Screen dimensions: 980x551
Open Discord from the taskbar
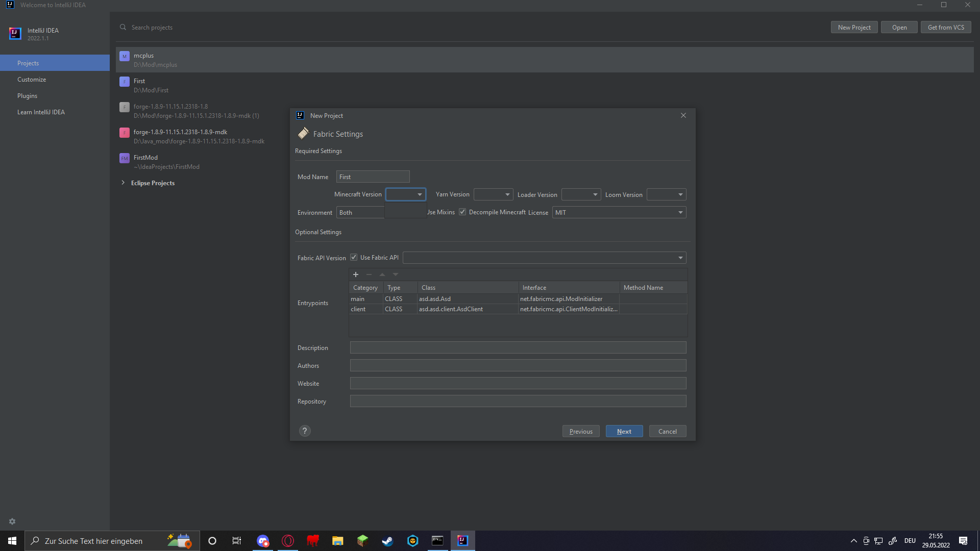(263, 541)
